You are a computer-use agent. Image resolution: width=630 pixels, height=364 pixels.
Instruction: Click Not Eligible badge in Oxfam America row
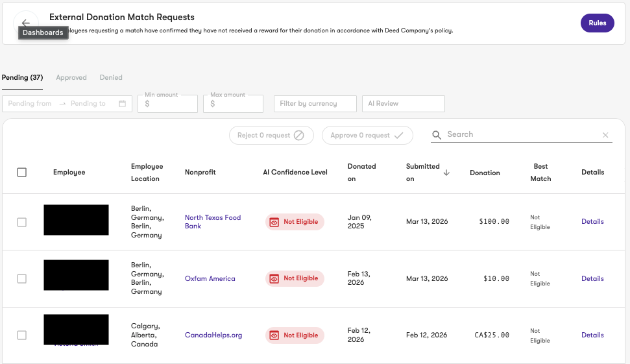[295, 278]
